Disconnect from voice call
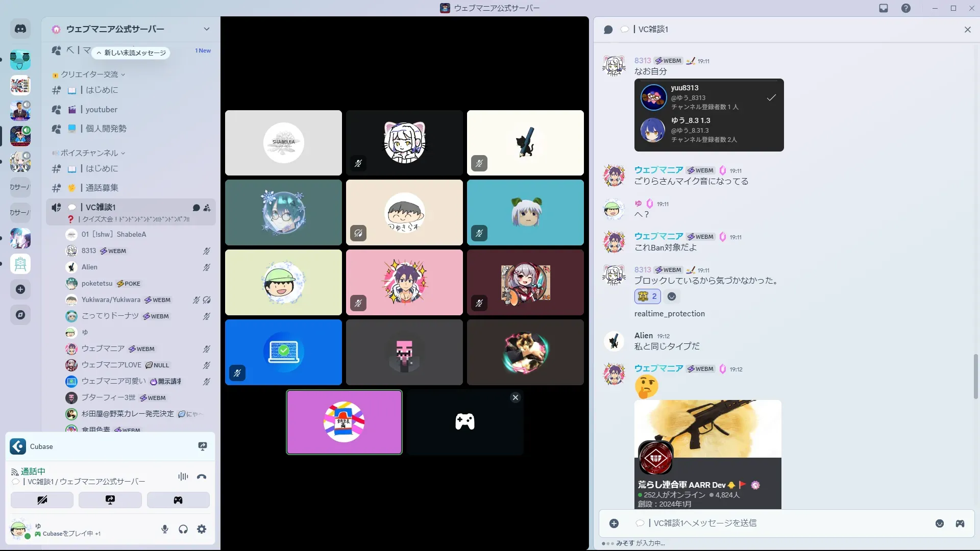Screen dimensions: 980x551 (202, 477)
